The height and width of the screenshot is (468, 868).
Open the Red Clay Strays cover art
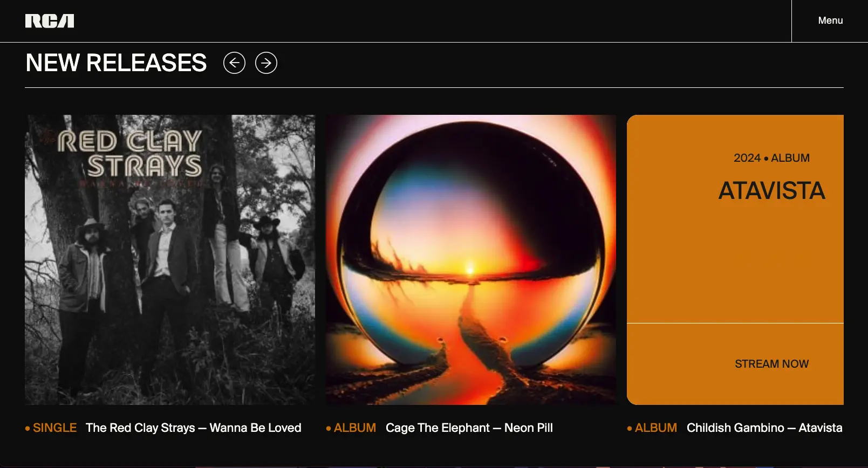tap(170, 260)
